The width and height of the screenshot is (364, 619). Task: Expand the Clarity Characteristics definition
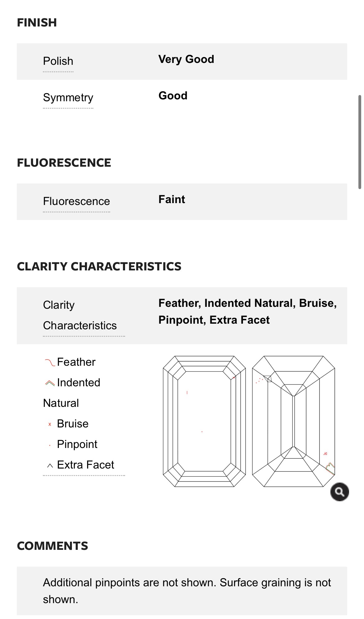(80, 315)
